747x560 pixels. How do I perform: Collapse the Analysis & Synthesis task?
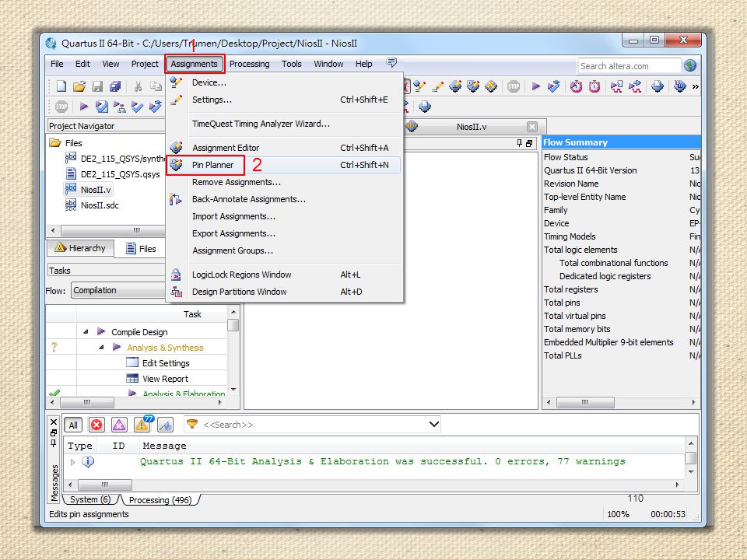click(101, 347)
